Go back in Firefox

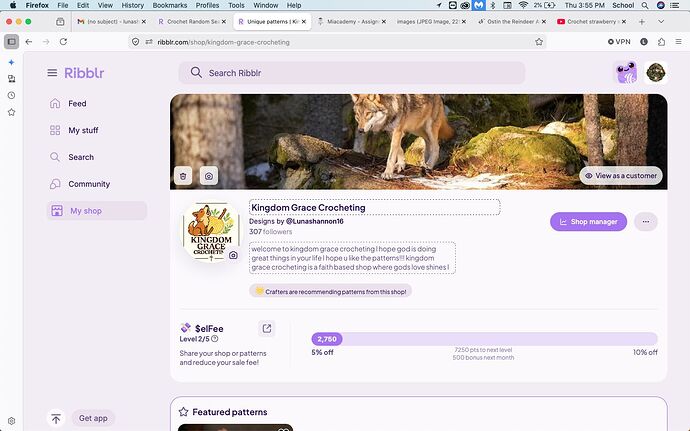[x=29, y=42]
